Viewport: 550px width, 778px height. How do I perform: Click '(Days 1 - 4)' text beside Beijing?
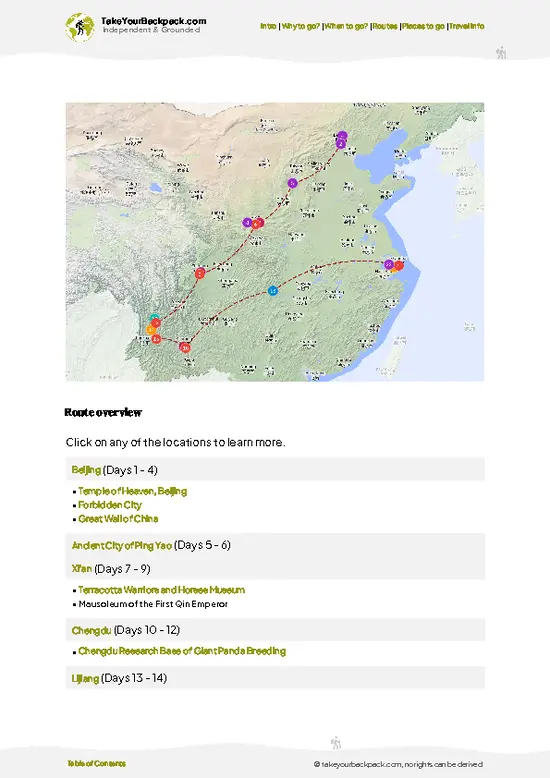[x=130, y=470]
